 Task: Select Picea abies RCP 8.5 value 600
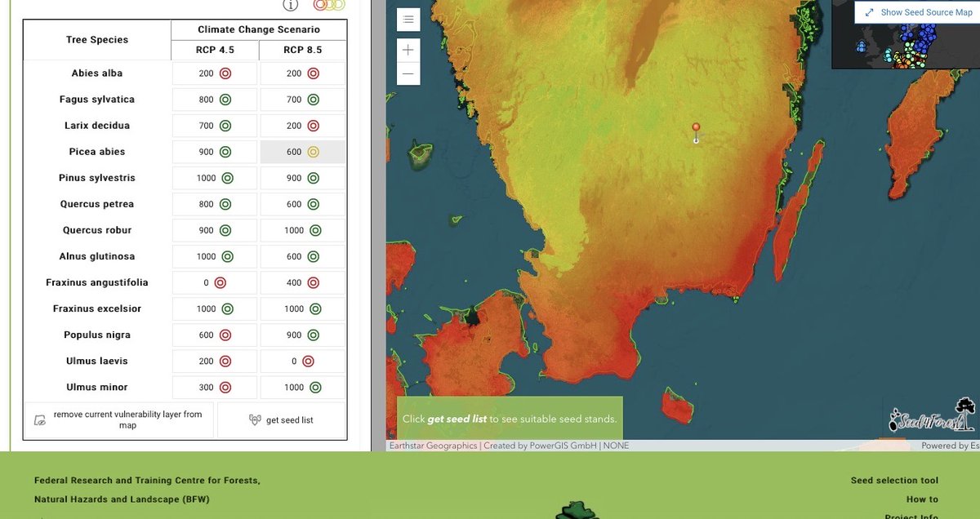click(x=303, y=152)
